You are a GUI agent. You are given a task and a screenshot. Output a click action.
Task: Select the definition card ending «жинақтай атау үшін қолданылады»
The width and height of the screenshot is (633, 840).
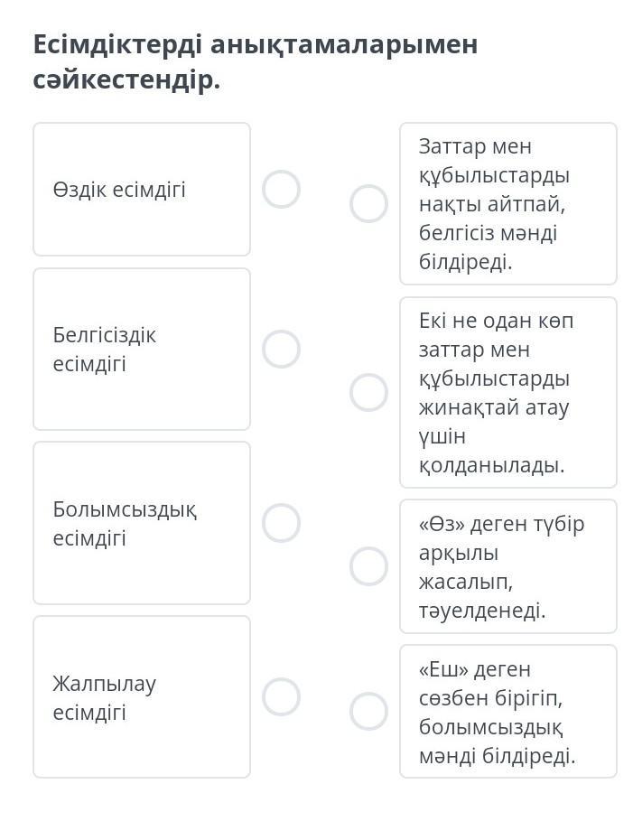(507, 393)
